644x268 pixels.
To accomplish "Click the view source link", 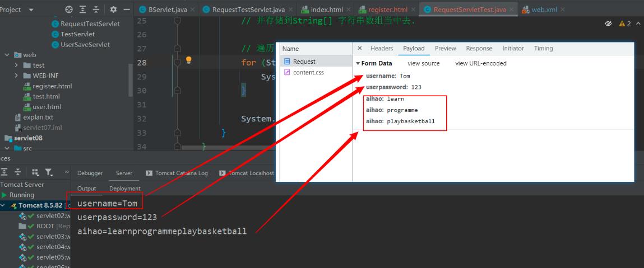I will point(423,64).
